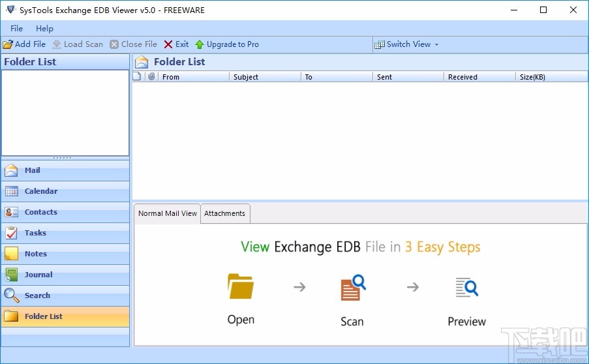Sort by the Size(KB) column header
589x364 pixels.
point(551,76)
